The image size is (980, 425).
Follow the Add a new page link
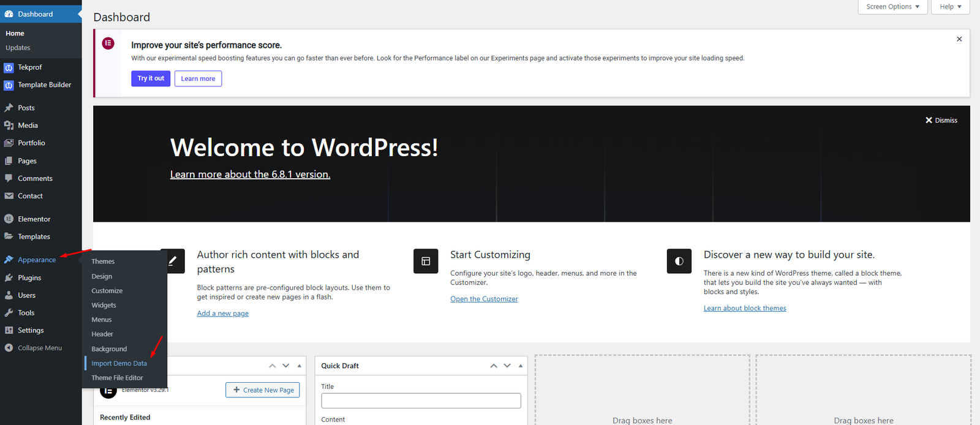(223, 314)
